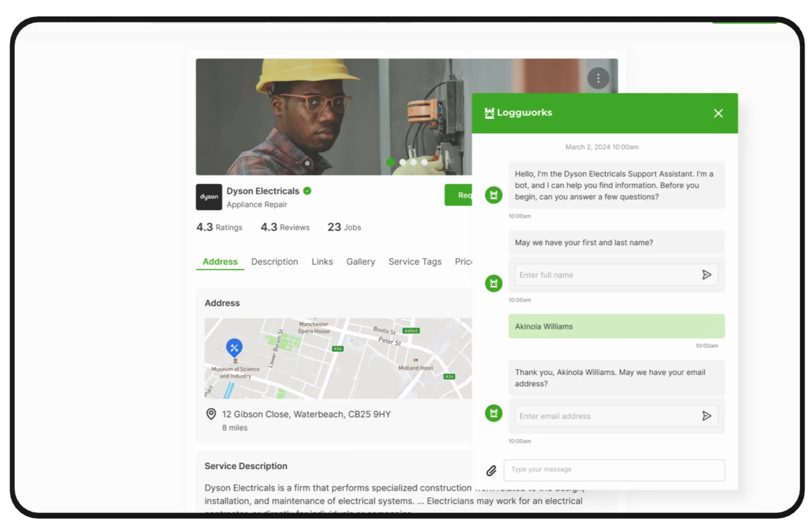This screenshot has height=530, width=812.
Task: Click the location pin icon by address
Action: [211, 414]
